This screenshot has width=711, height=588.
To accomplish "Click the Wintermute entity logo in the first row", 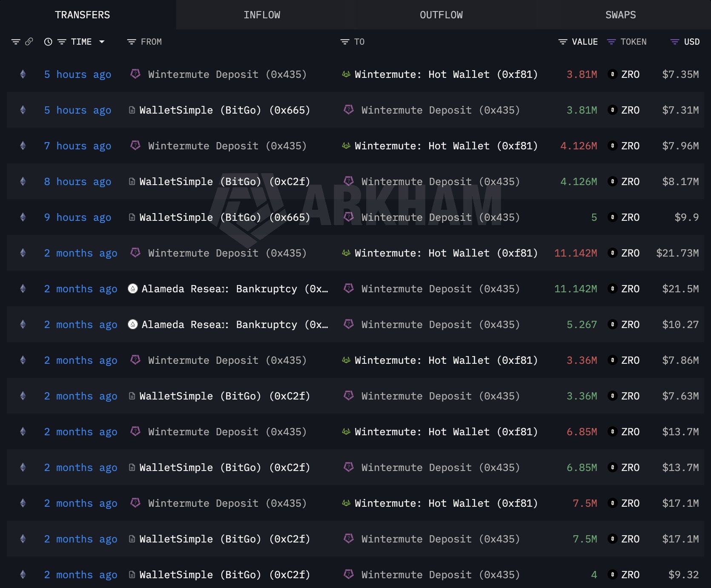I will click(135, 74).
